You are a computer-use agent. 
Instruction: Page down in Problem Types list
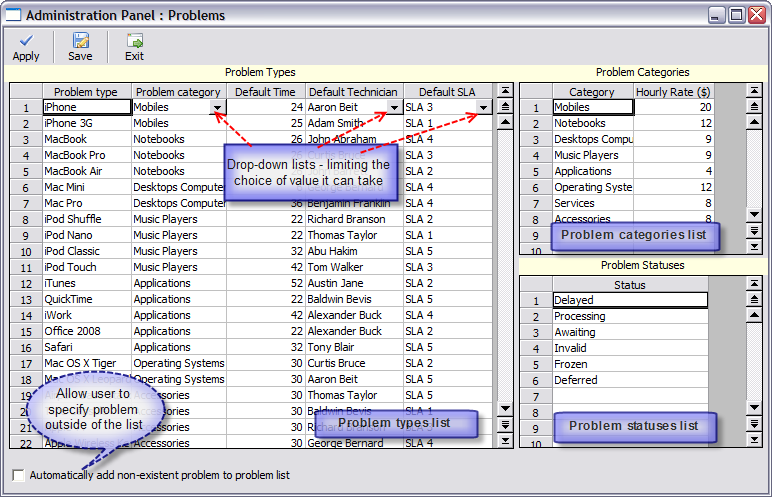[505, 424]
